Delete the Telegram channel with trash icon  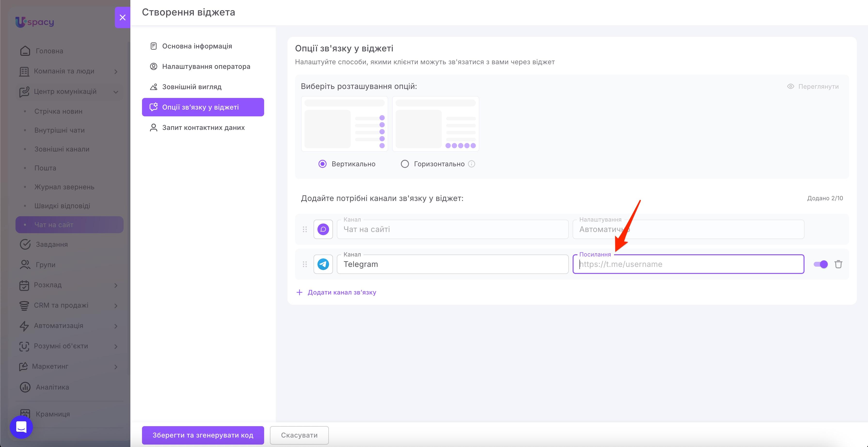[x=838, y=264]
